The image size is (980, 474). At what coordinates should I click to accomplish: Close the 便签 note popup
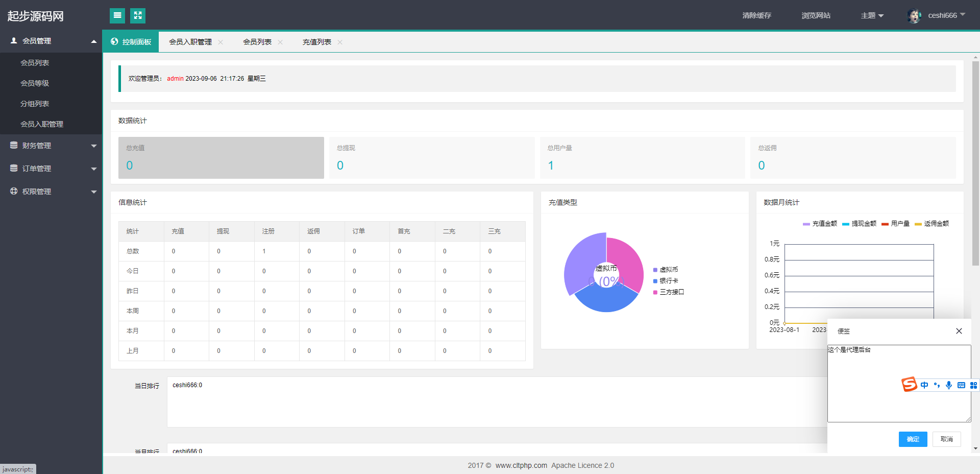click(959, 331)
